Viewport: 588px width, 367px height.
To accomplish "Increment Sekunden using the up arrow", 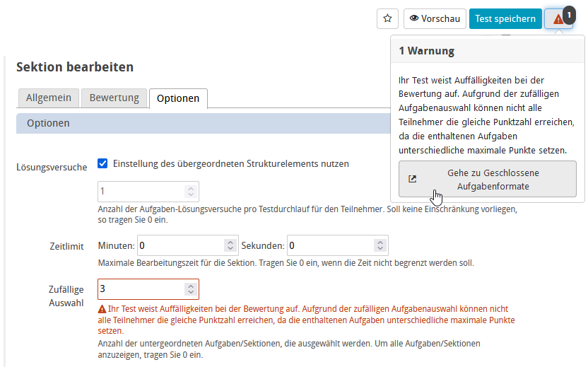I will point(380,243).
